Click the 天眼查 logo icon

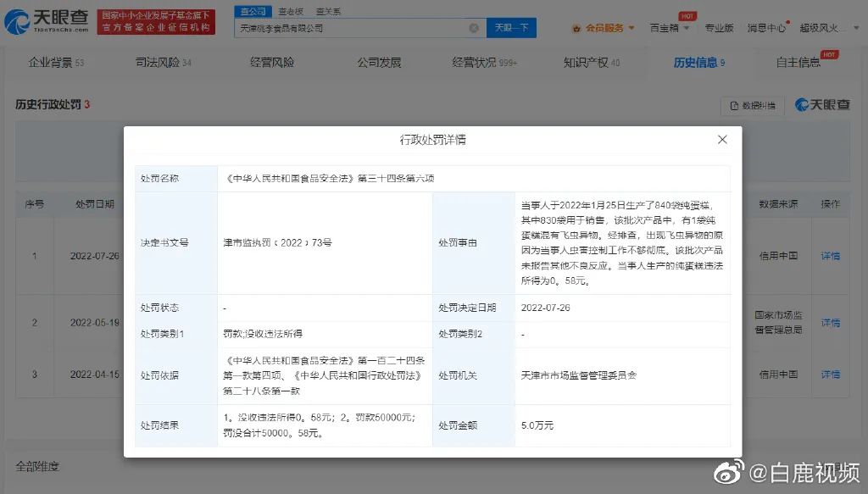pyautogui.click(x=17, y=22)
